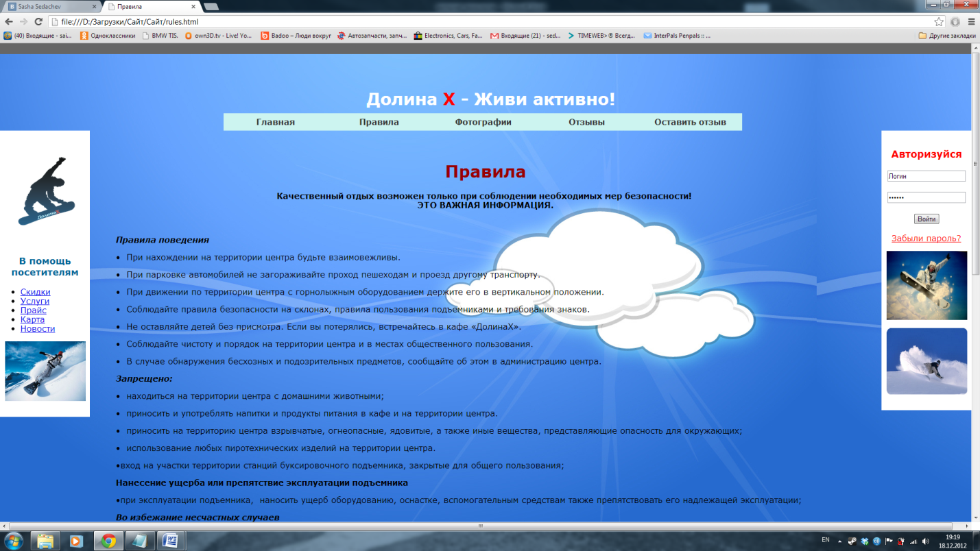The height and width of the screenshot is (551, 980).
Task: Click the right sidebar jumping snowboarder photo
Action: click(927, 285)
